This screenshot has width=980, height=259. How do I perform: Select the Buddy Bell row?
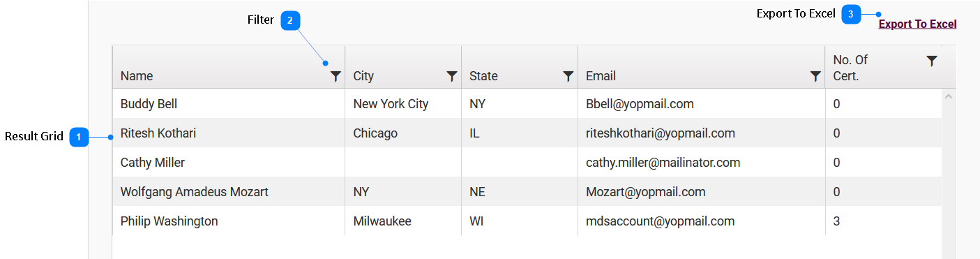527,103
